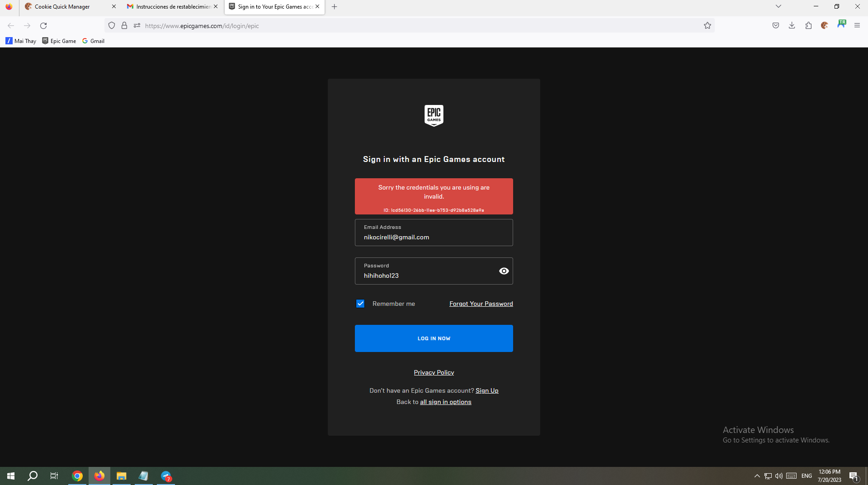This screenshot has width=868, height=485.
Task: Open Cookie Quick Manager extension toolbar icon
Action: coord(825,26)
